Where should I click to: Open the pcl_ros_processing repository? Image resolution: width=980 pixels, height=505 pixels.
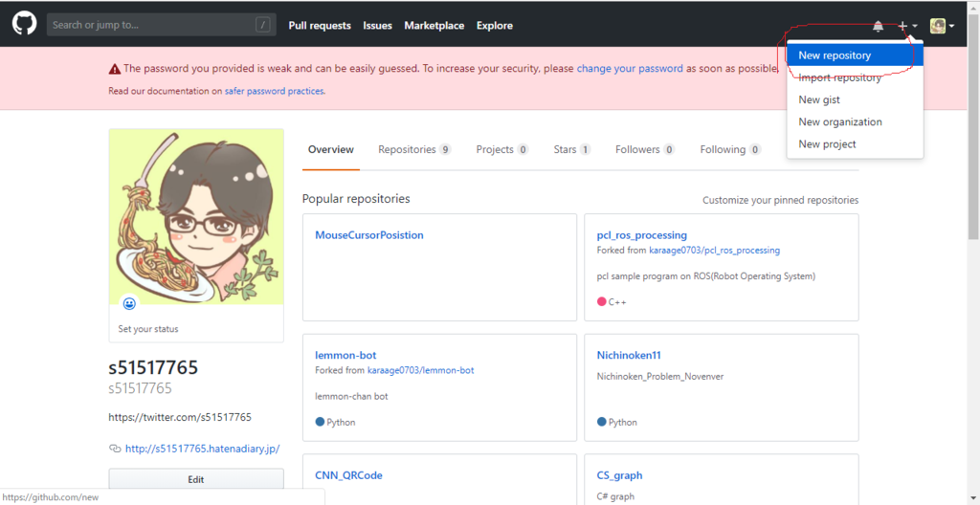point(642,235)
